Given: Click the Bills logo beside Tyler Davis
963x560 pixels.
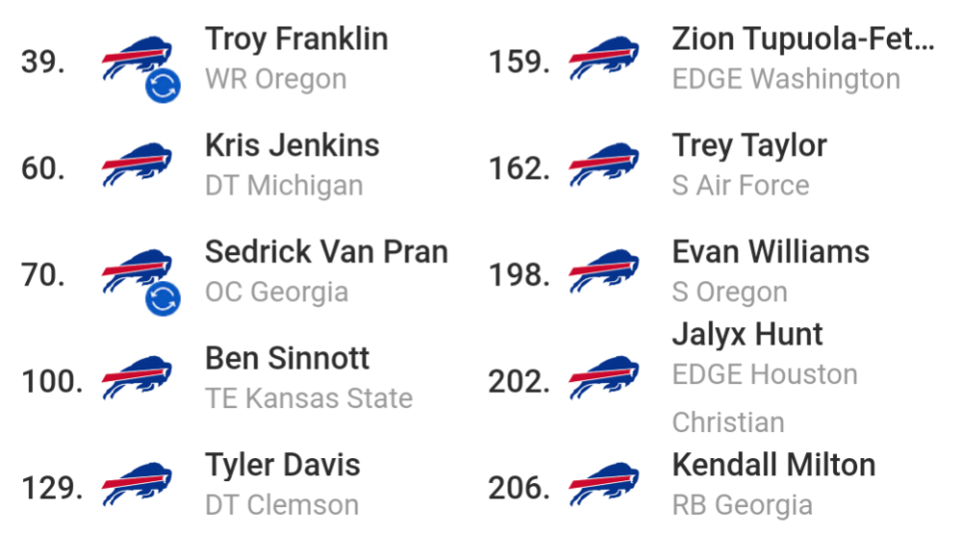Looking at the screenshot, I should [137, 485].
